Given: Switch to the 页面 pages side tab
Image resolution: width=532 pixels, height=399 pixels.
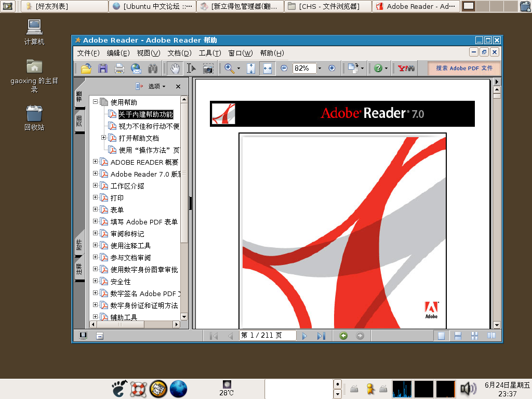Looking at the screenshot, I should pyautogui.click(x=79, y=121).
